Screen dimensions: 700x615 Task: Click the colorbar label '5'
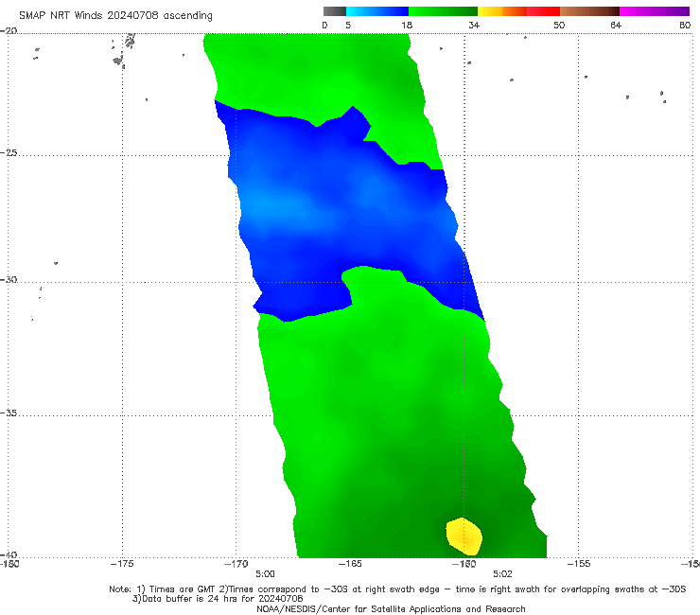(x=348, y=25)
